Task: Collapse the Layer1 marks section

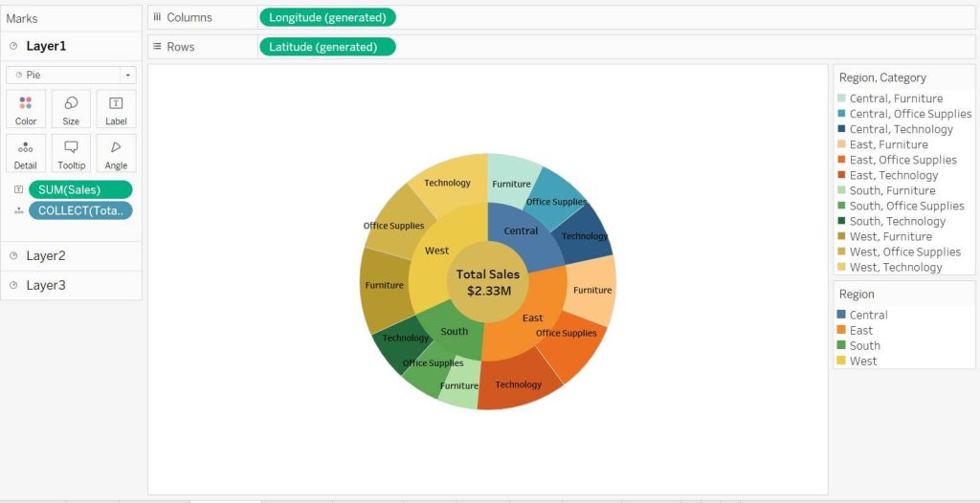Action: pyautogui.click(x=46, y=46)
